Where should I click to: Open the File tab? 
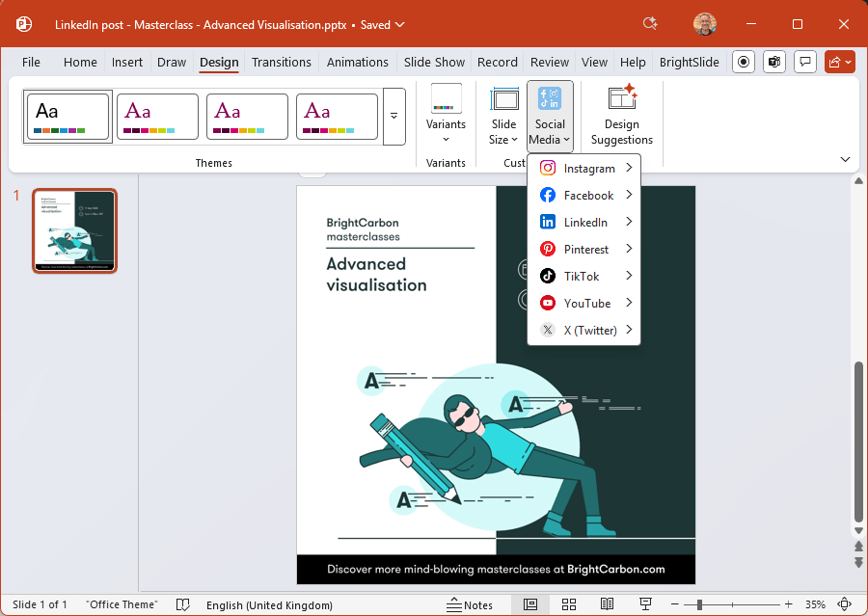31,62
